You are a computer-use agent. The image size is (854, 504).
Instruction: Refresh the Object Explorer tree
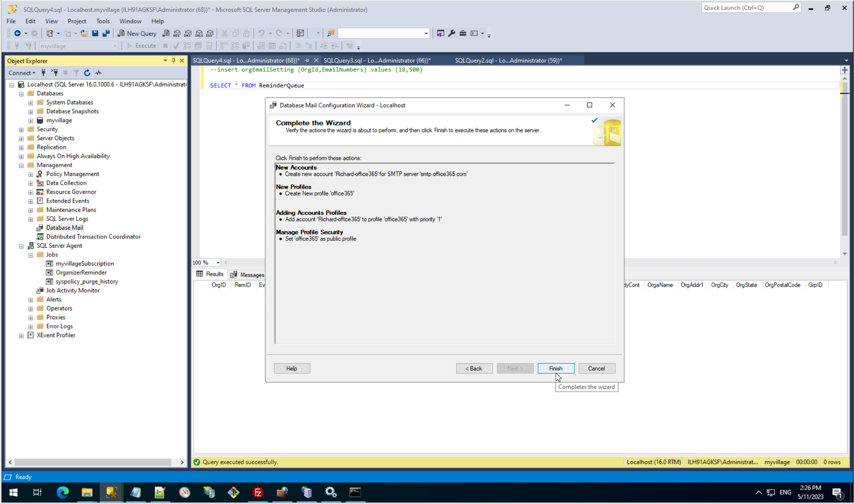click(87, 72)
